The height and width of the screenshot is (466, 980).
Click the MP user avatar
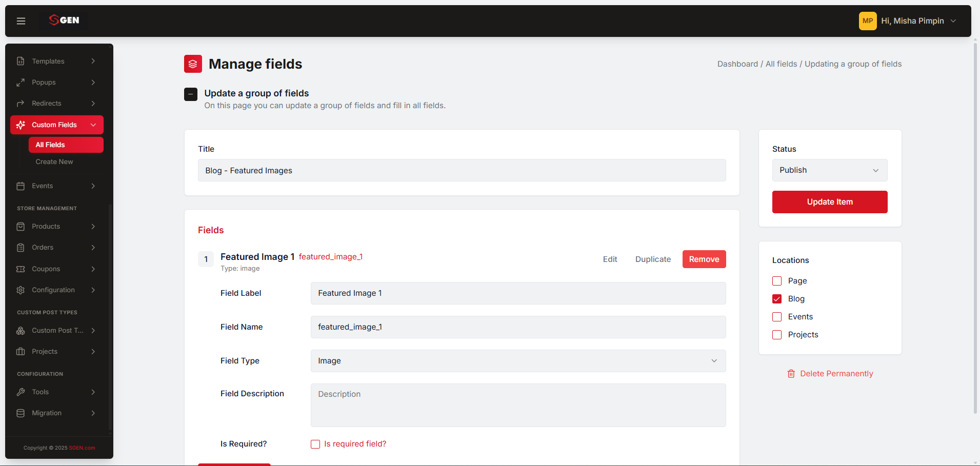[x=868, y=21]
